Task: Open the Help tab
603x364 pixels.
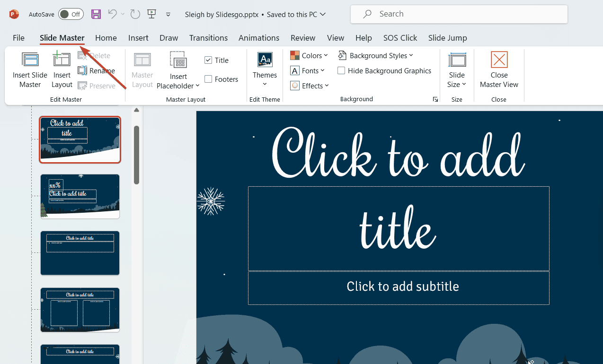Action: click(x=364, y=38)
